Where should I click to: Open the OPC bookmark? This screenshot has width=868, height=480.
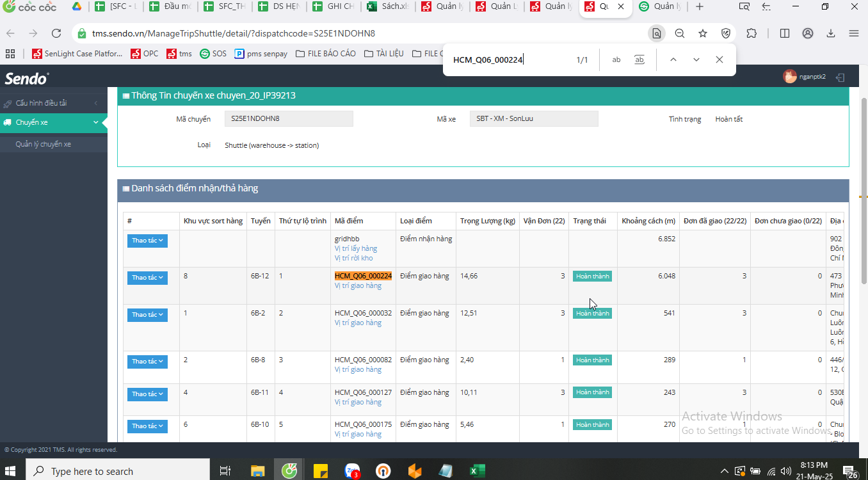pyautogui.click(x=145, y=54)
